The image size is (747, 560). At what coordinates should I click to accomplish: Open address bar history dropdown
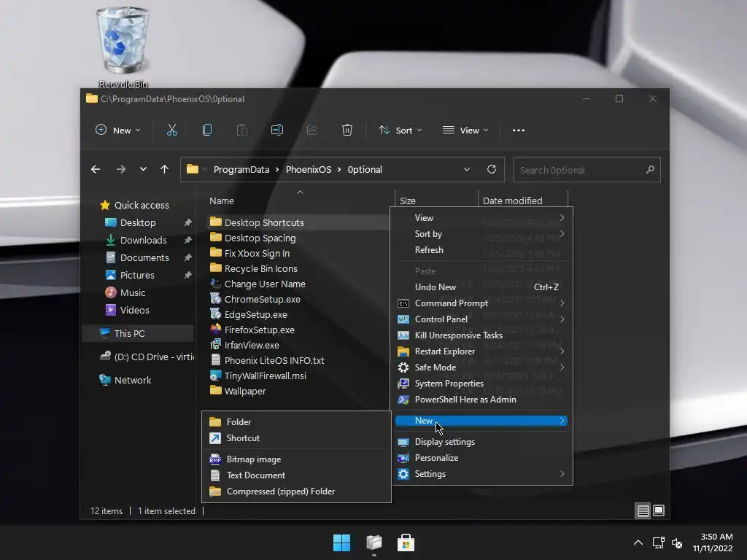pos(467,169)
